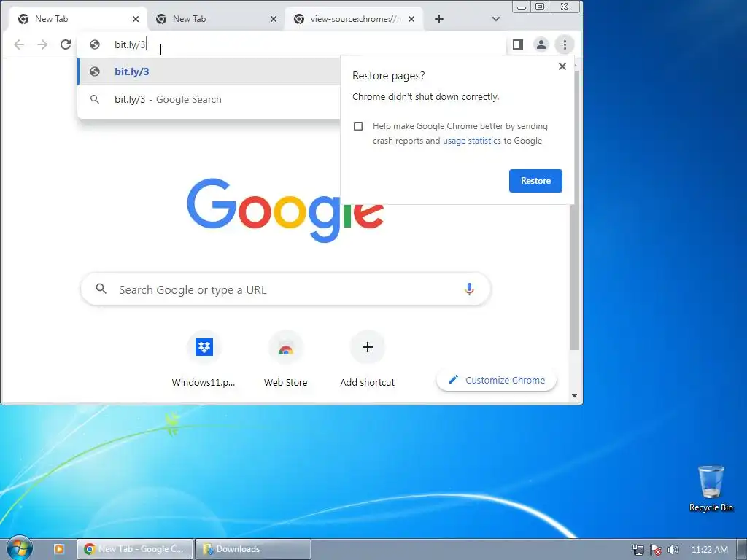Open the Action Center flag icon

pyautogui.click(x=656, y=550)
